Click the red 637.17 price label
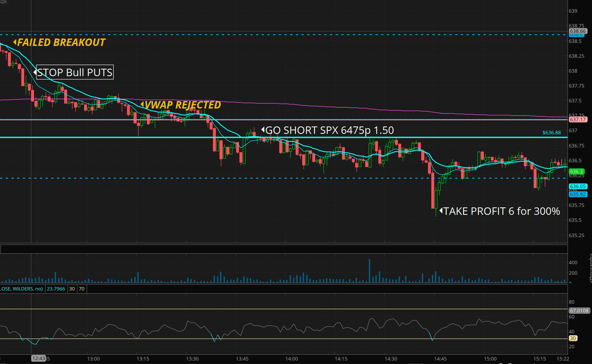 point(578,119)
